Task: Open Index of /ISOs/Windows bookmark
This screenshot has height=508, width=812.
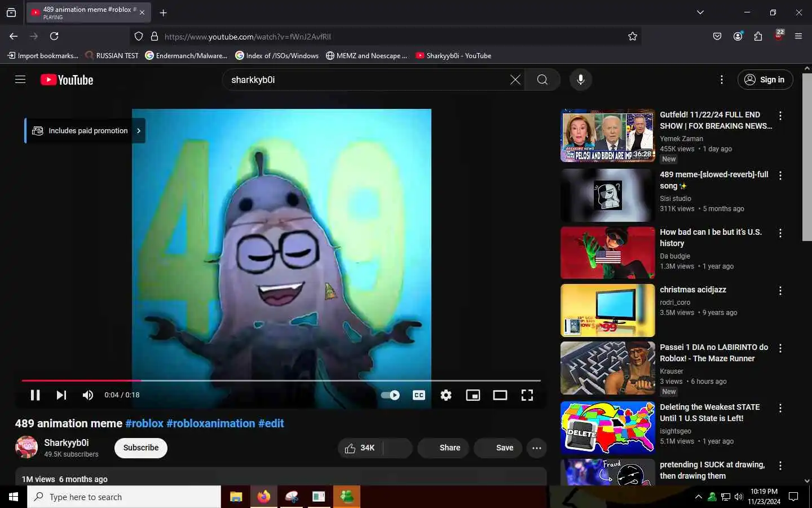Action: (x=277, y=55)
